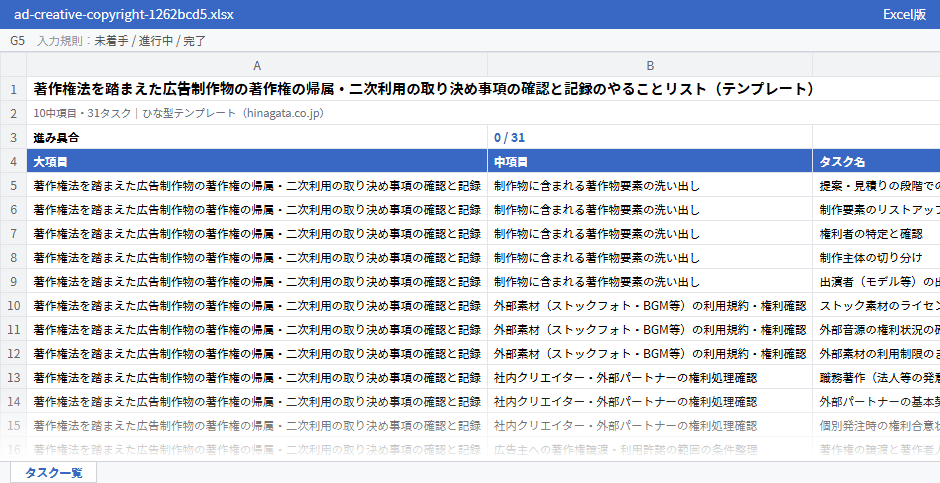The width and height of the screenshot is (940, 483).
Task: Select row header 10
Action: (13, 305)
